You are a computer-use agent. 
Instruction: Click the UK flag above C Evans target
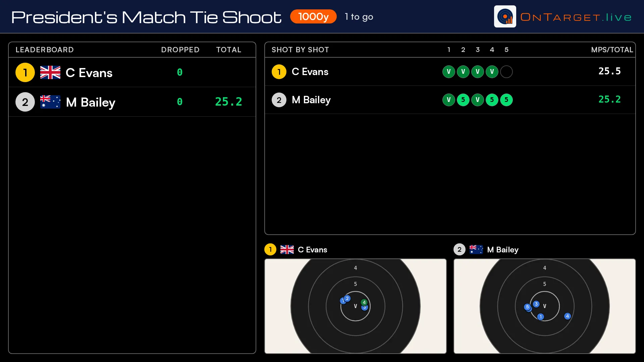point(287,250)
